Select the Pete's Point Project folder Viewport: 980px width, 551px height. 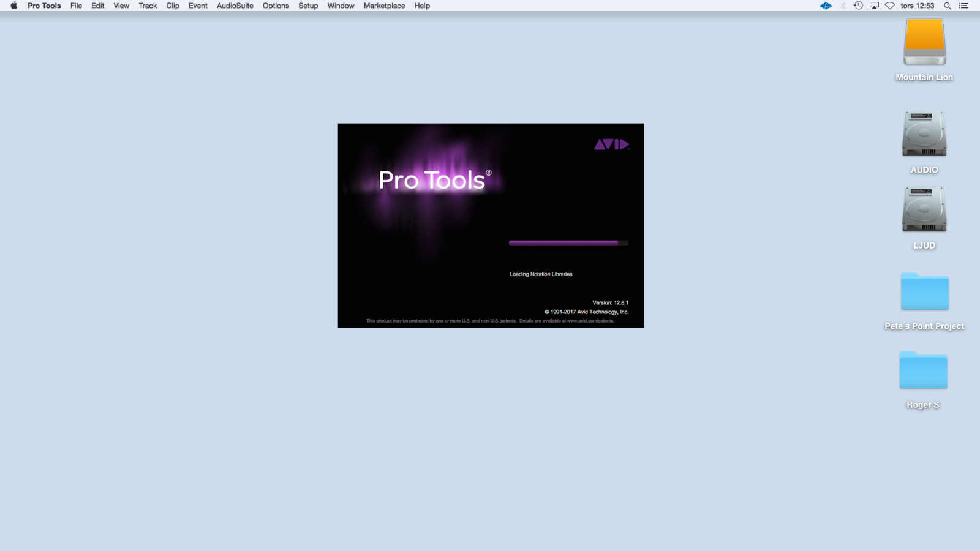click(x=924, y=292)
